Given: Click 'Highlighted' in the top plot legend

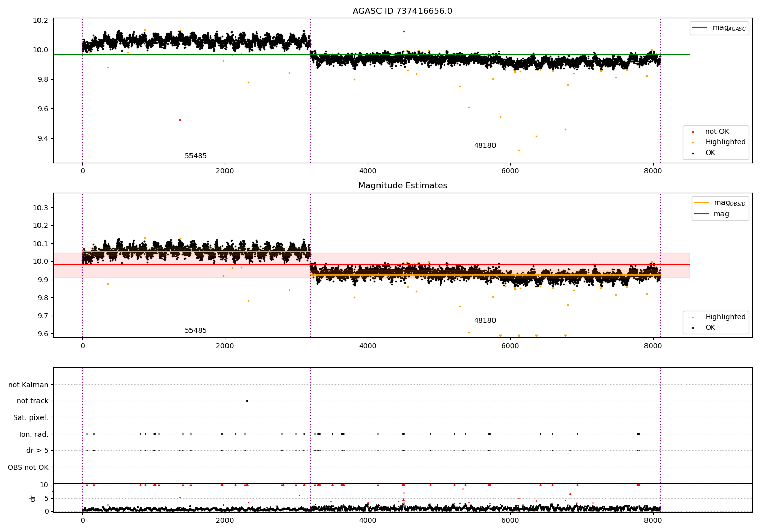Looking at the screenshot, I should tap(726, 142).
